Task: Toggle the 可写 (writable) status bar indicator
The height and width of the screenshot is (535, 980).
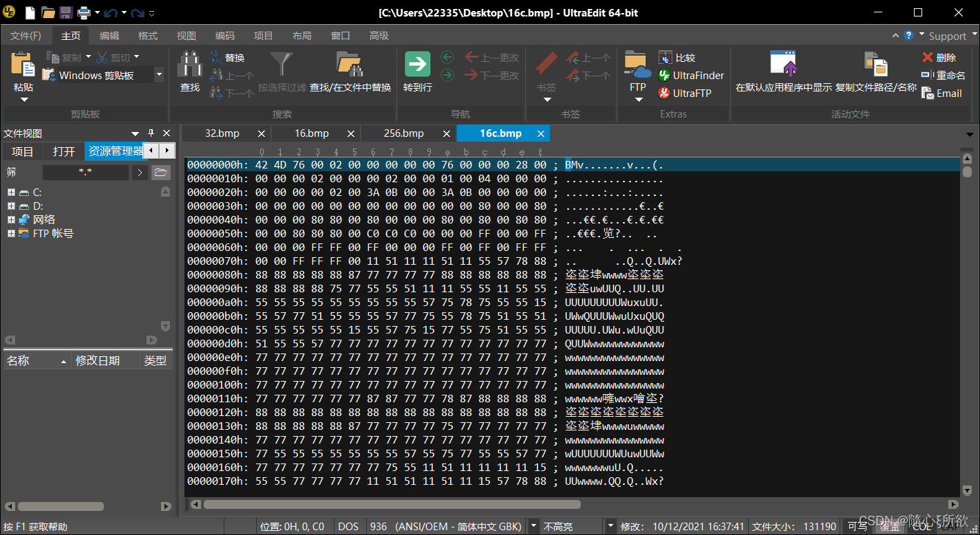Action: point(857,527)
